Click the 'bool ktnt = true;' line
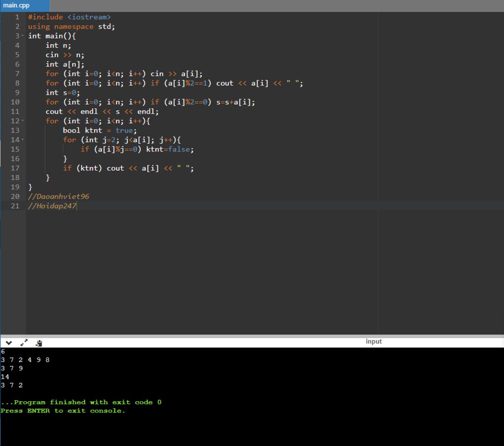 coord(99,130)
